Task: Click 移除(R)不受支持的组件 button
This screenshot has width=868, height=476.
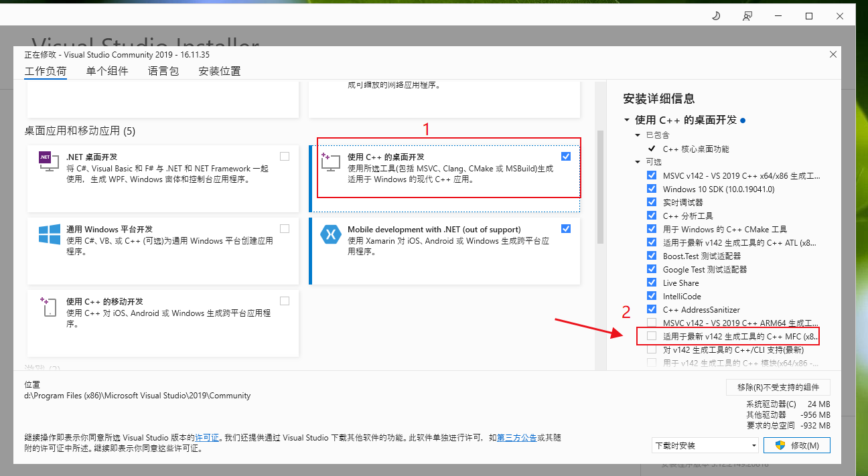Action: tap(778, 387)
